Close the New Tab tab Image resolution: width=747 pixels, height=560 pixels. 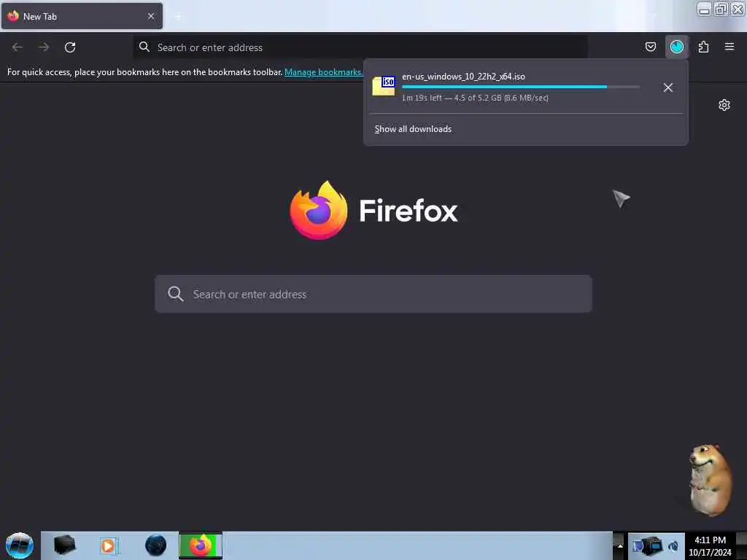coord(151,16)
